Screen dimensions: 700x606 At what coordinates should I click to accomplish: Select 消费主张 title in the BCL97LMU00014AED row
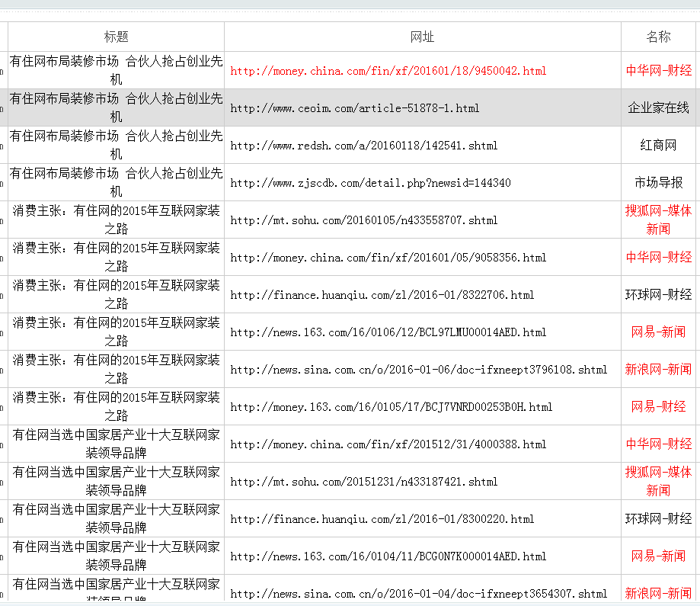[x=116, y=332]
